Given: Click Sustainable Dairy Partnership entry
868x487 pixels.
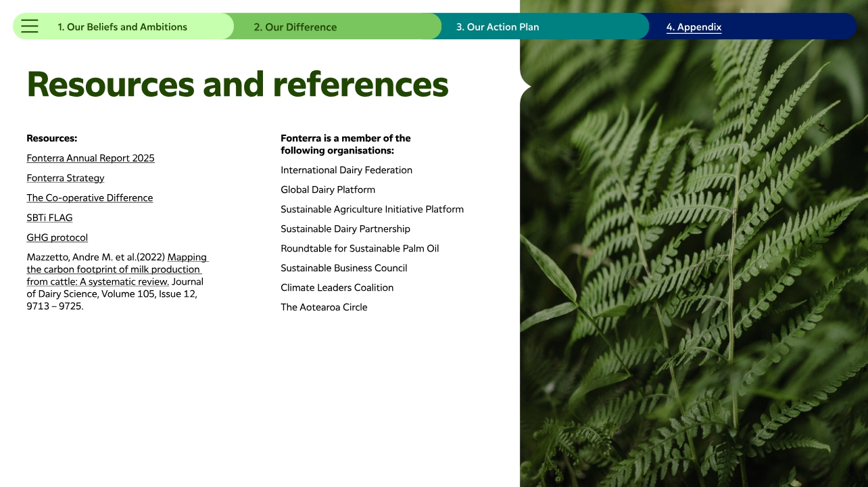Looking at the screenshot, I should point(345,229).
